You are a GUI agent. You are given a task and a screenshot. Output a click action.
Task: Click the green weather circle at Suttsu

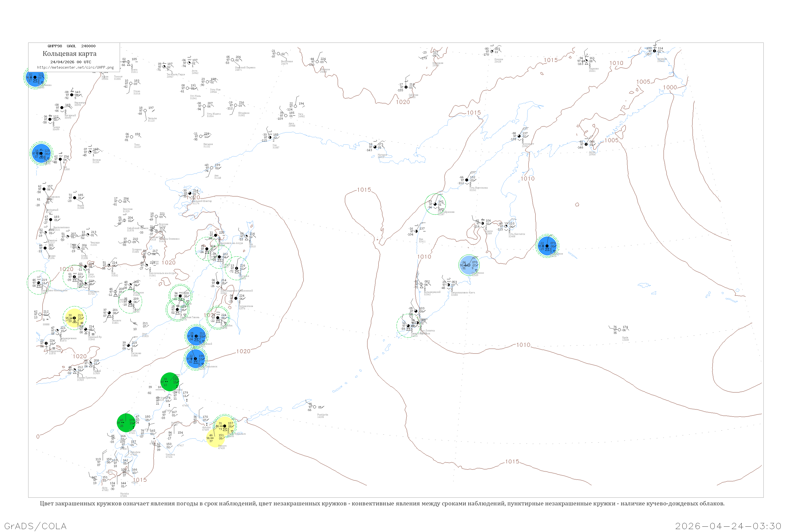(126, 423)
